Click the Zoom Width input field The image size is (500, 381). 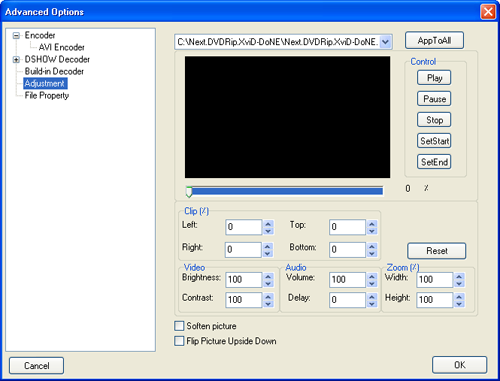tap(435, 280)
